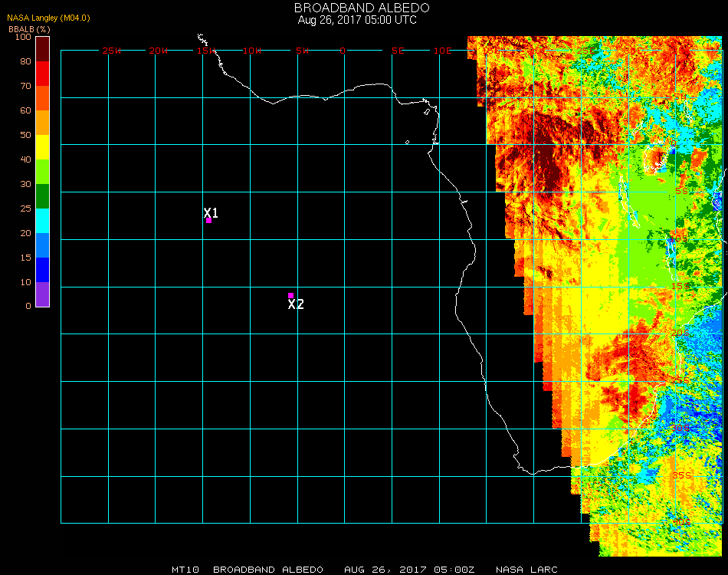Click the colorbar value 60
728x575 pixels.
25,110
